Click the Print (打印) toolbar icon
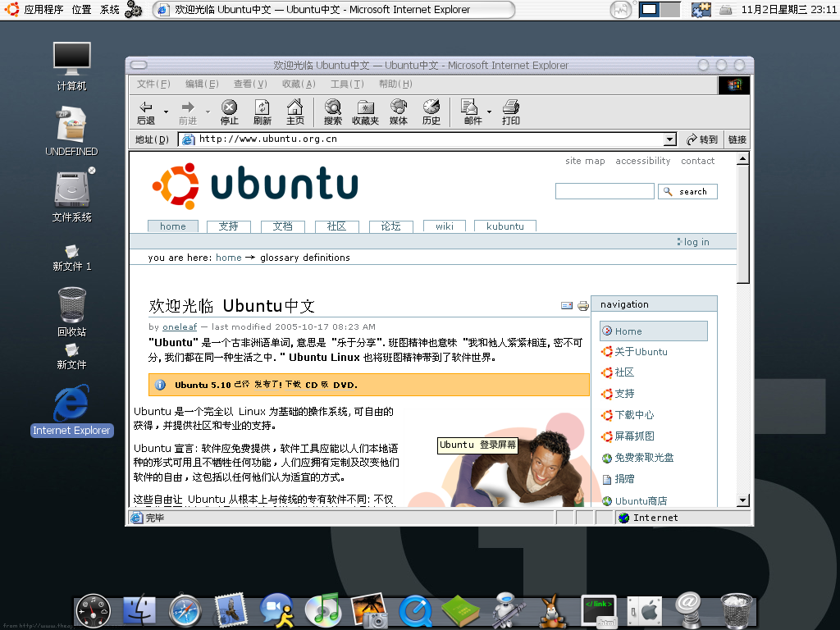 coord(510,112)
